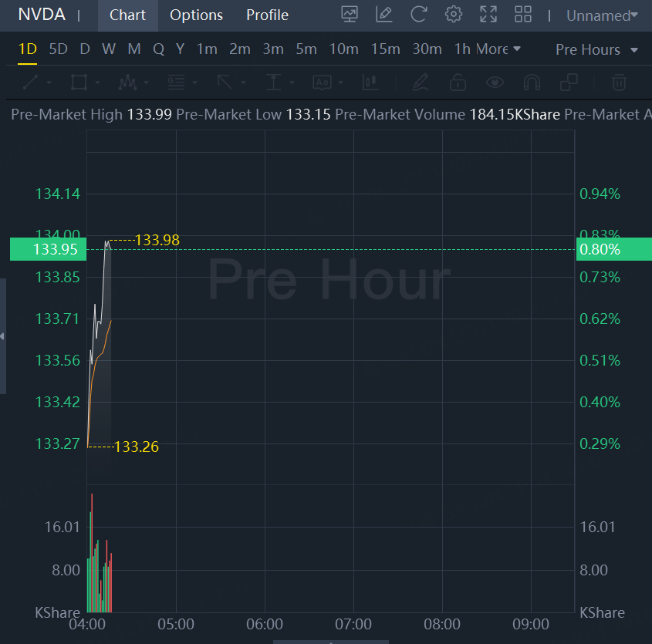Click the 133.98 high marker label
Viewport: 652px width, 644px height.
coord(157,240)
